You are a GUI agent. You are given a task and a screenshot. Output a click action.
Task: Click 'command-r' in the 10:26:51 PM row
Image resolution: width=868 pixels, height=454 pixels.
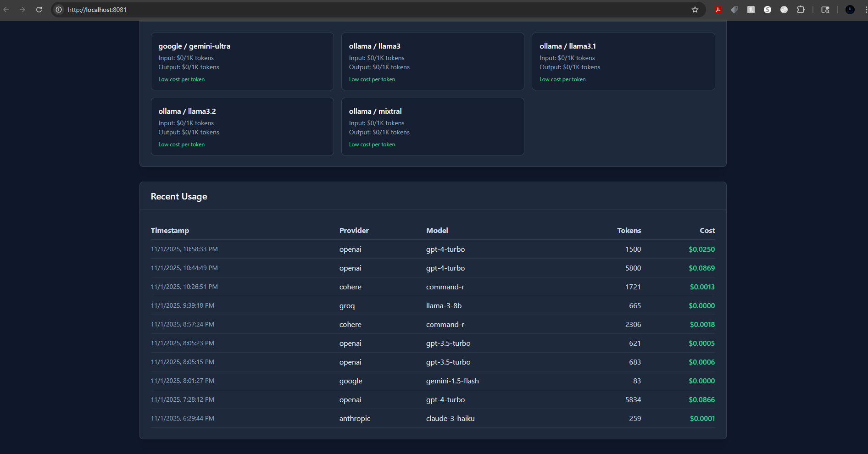(445, 287)
